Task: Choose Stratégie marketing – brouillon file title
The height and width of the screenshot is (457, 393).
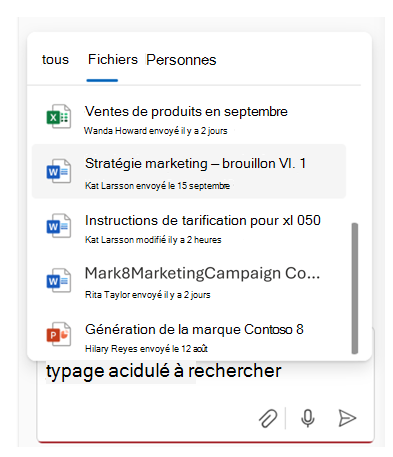Action: (195, 164)
